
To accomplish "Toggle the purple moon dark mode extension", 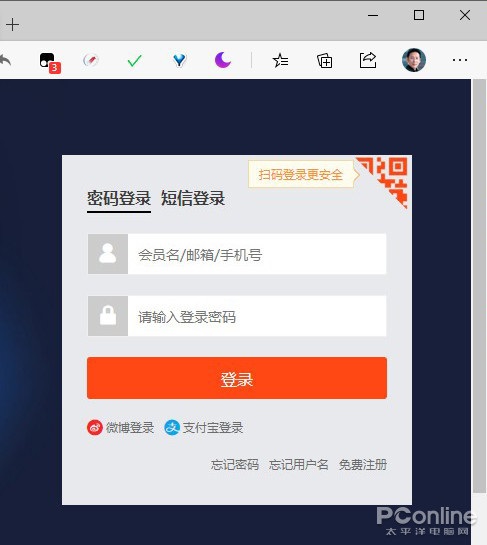I will point(223,60).
